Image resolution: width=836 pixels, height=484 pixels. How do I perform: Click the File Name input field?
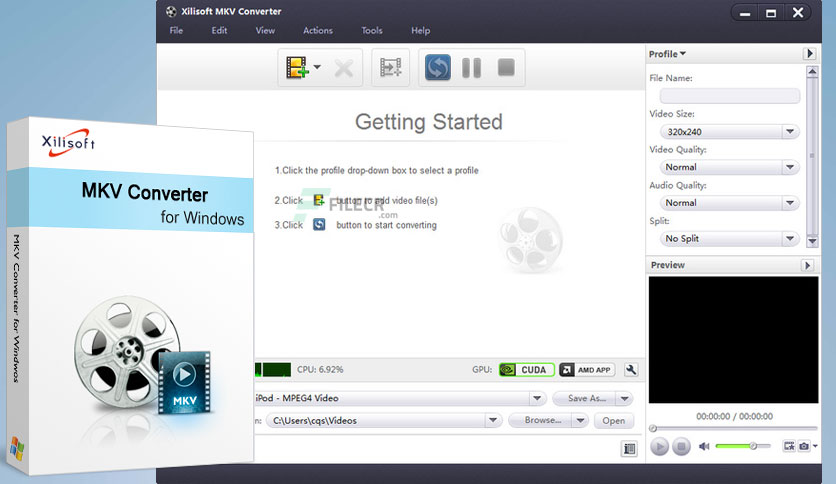pyautogui.click(x=730, y=96)
